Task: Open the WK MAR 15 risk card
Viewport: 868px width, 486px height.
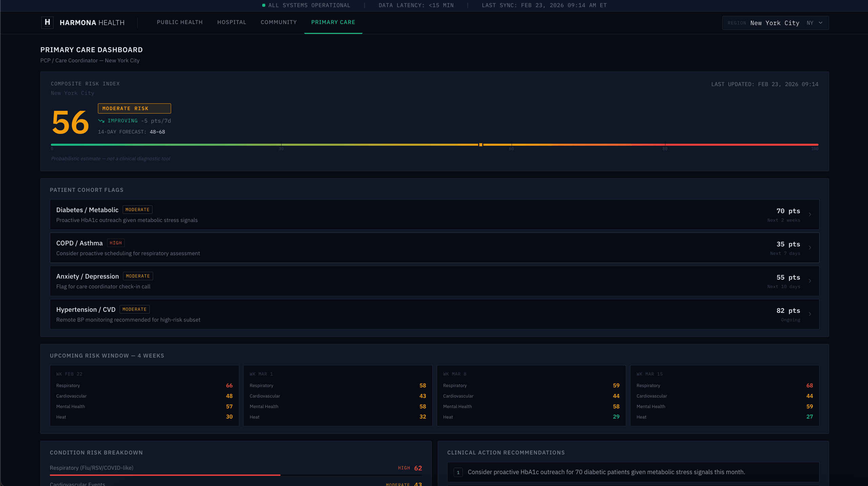Action: click(x=724, y=395)
